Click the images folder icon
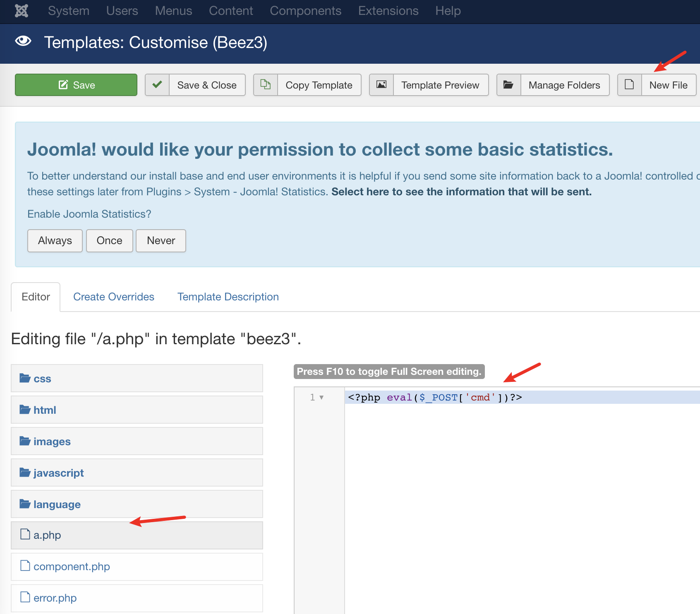 tap(25, 441)
